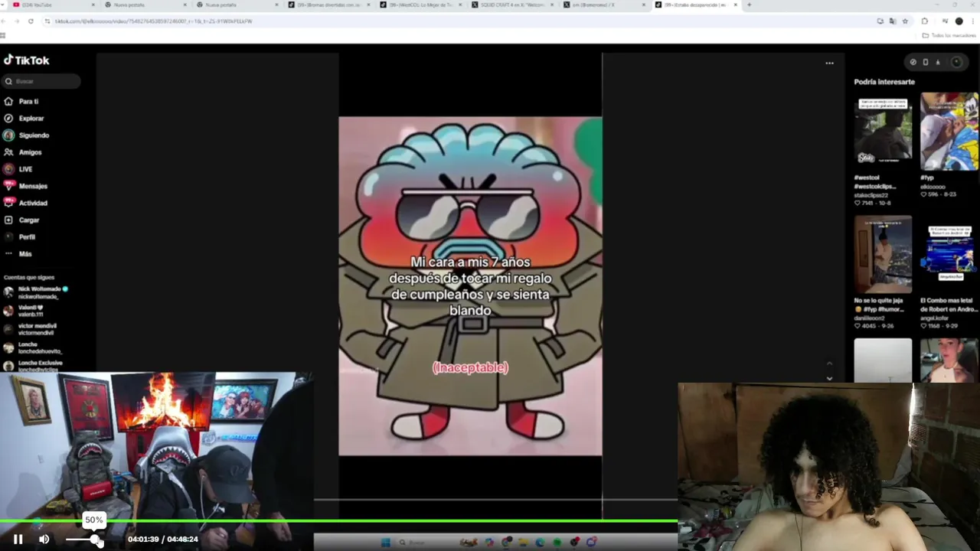
Task: Open Valenti followed account
Action: [24, 311]
